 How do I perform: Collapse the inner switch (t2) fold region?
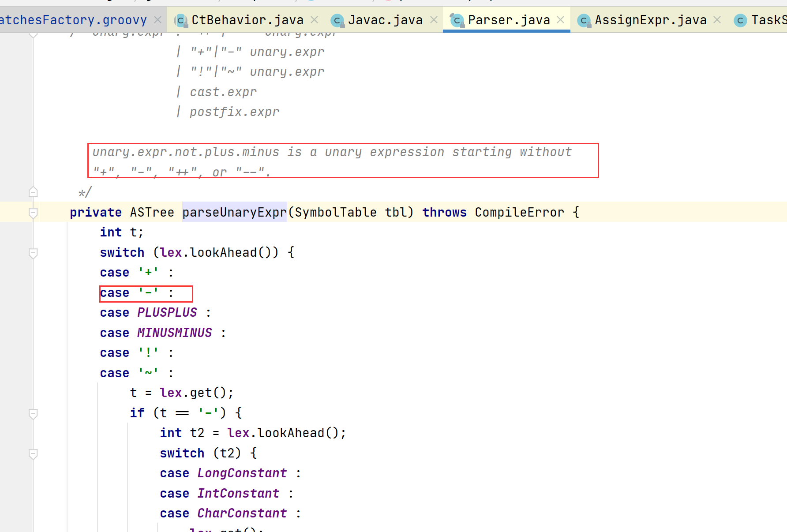[x=33, y=453]
